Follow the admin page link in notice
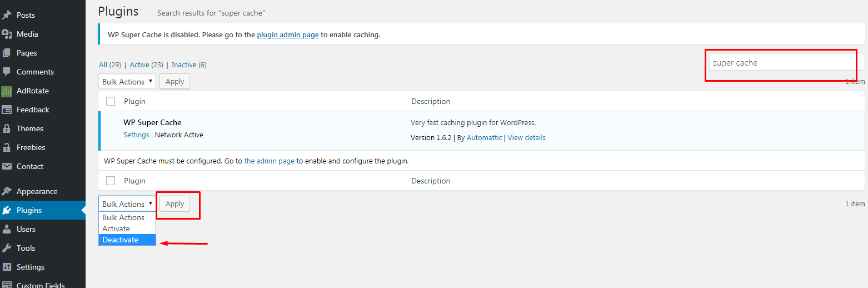The width and height of the screenshot is (868, 288). coord(270,161)
